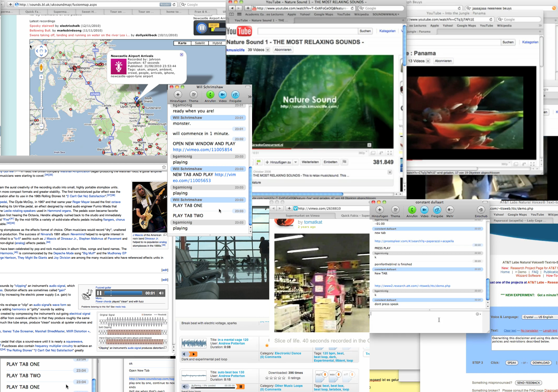Flag the Nature Sound video
This screenshot has width=558, height=392.
pos(345,162)
